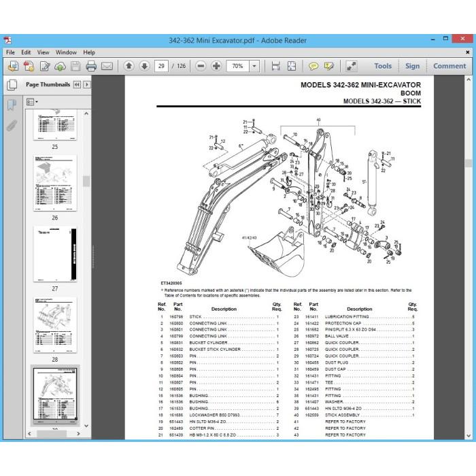Viewport: 476px width, 476px height.
Task: Open the zoom level dropdown arrow
Action: 254,66
